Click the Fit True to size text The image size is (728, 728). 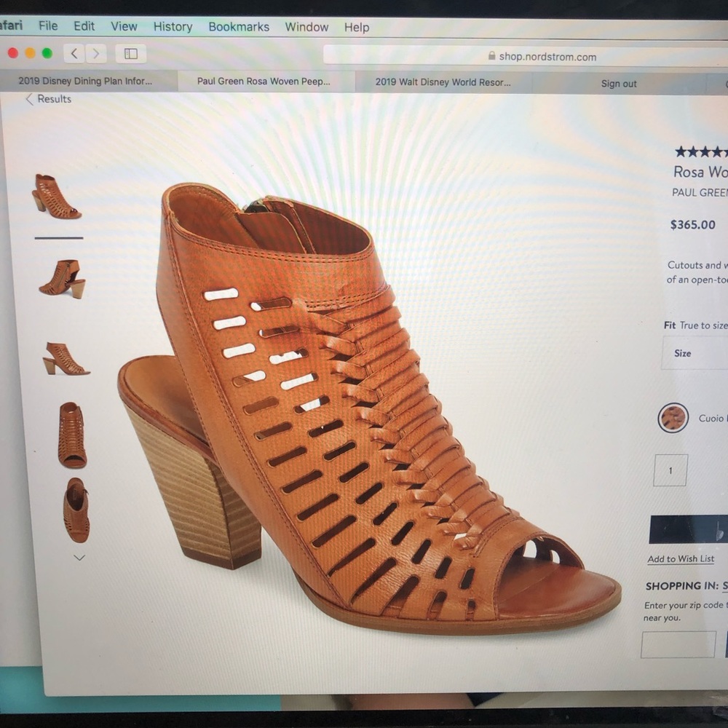click(x=695, y=325)
